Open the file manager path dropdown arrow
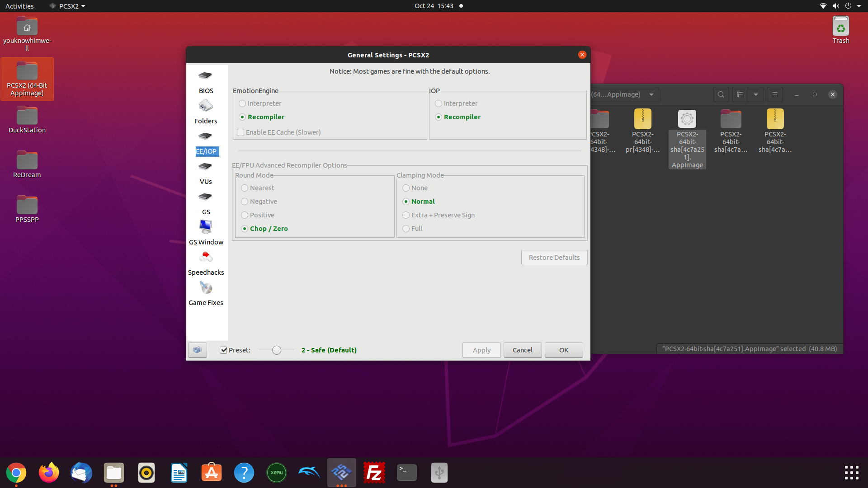 pyautogui.click(x=651, y=94)
